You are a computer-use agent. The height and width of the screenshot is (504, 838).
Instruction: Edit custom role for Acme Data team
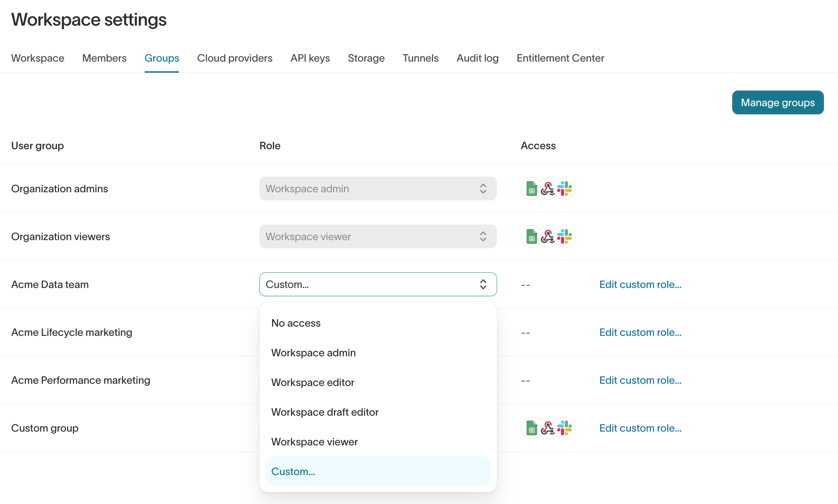(x=640, y=285)
